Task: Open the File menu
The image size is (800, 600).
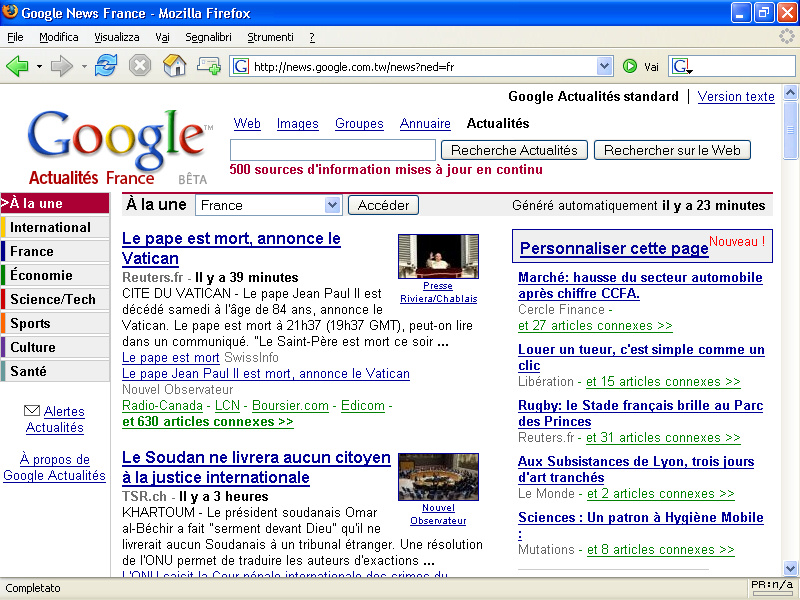Action: (x=15, y=37)
